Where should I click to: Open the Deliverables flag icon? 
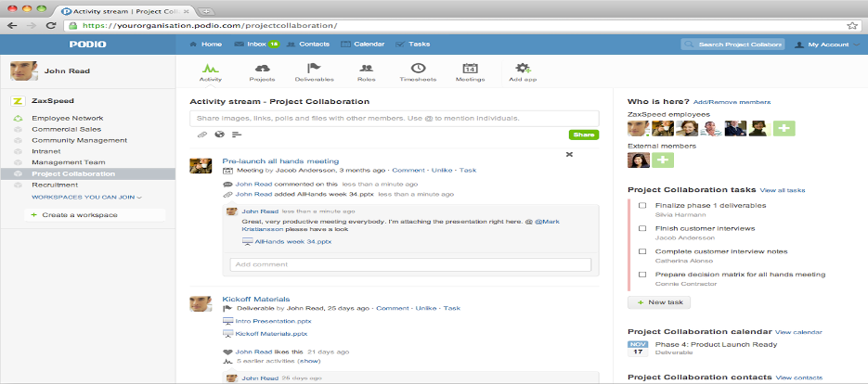click(x=314, y=68)
